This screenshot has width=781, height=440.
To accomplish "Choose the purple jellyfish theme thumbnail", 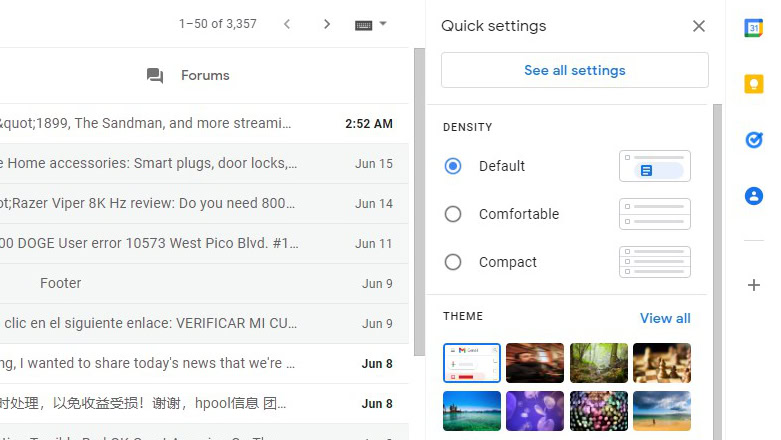I will (535, 410).
